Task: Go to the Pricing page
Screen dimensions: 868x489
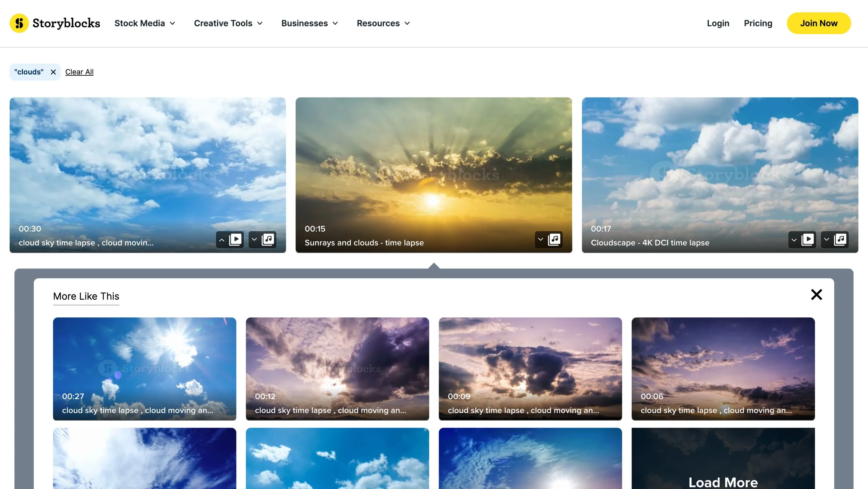Action: pyautogui.click(x=758, y=23)
